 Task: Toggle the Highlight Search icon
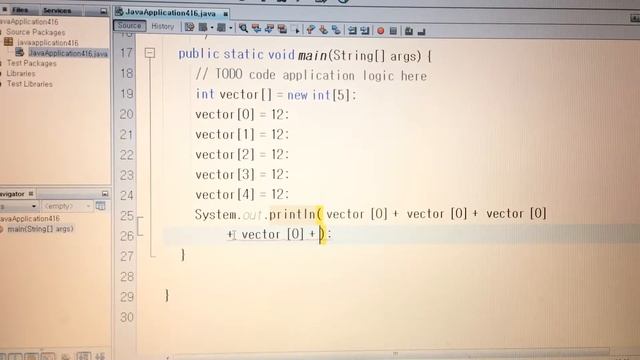pos(282,29)
